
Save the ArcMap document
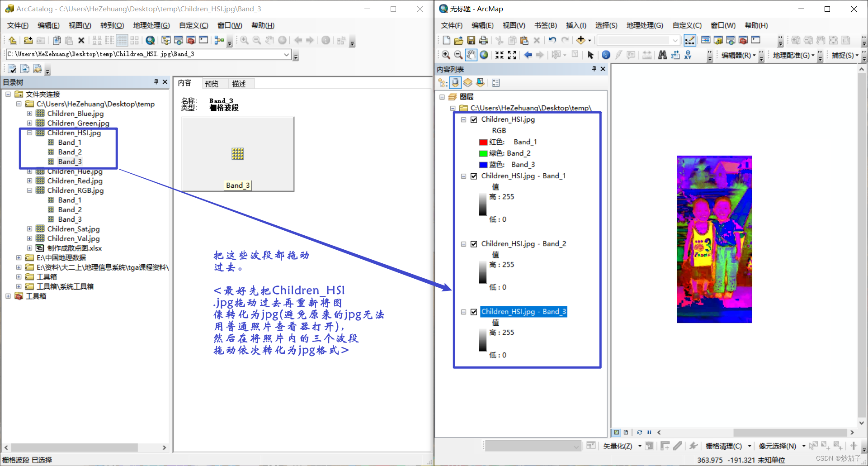click(471, 40)
